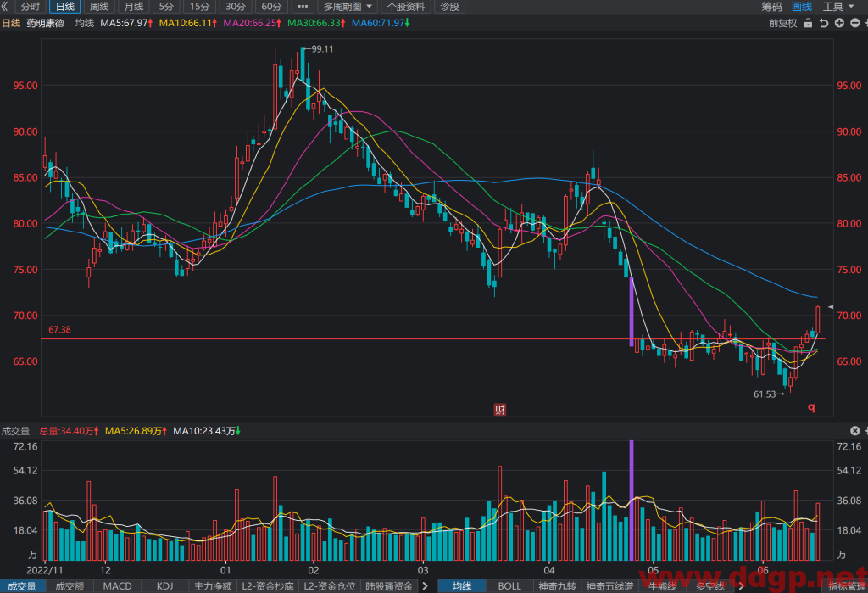This screenshot has width=868, height=593.
Task: Click the 99.11 high price label
Action: click(x=322, y=48)
